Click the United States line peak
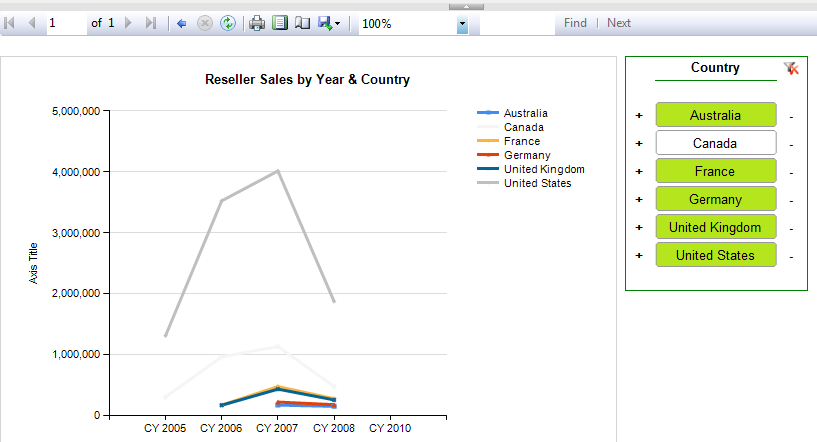 (278, 171)
